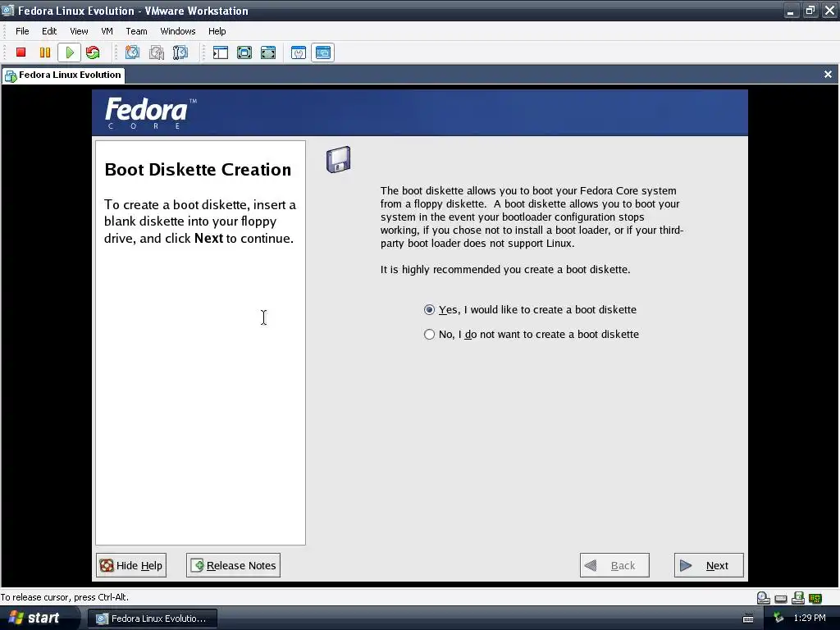840x630 pixels.
Task: Open the Snapshot Manager toolbar icon
Action: pyautogui.click(x=180, y=52)
